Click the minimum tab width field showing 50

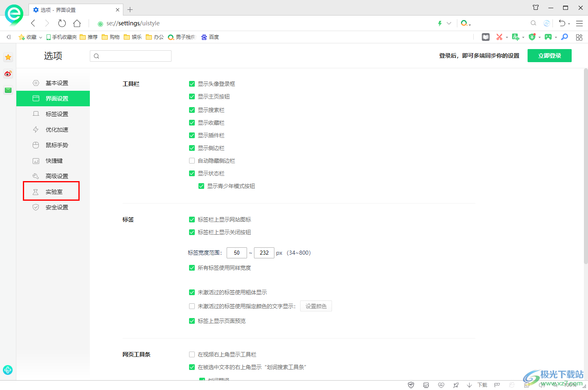(x=237, y=253)
